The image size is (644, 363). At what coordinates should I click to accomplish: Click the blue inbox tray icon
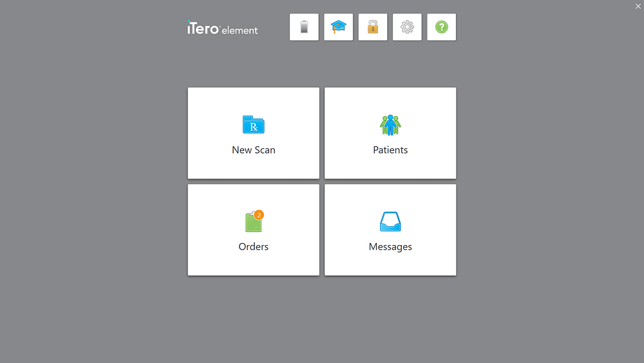coord(390,222)
